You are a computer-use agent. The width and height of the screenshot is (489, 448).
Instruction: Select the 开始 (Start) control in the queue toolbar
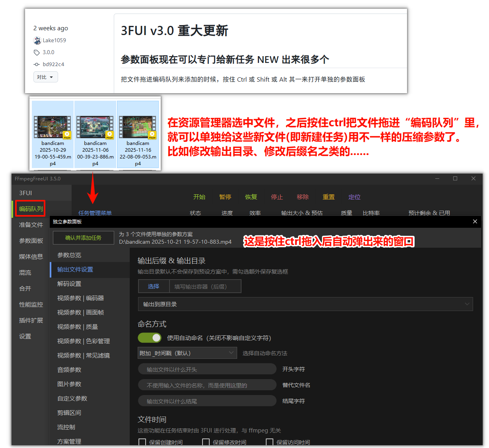(199, 196)
